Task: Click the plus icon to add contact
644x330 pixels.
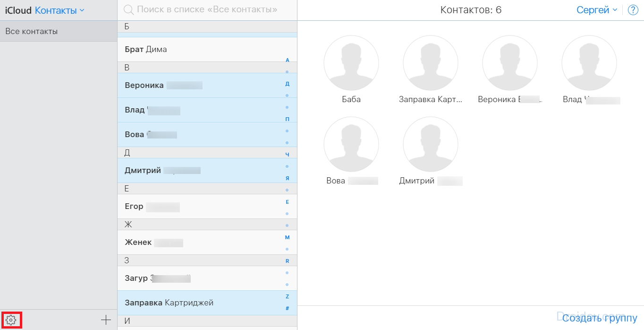Action: [x=106, y=320]
